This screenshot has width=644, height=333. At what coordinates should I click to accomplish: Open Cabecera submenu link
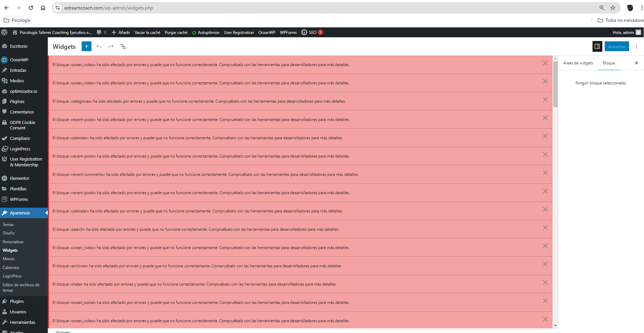11,268
